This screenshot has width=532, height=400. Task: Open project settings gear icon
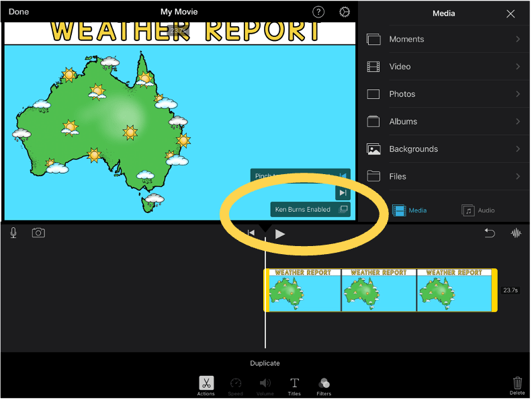pyautogui.click(x=345, y=12)
